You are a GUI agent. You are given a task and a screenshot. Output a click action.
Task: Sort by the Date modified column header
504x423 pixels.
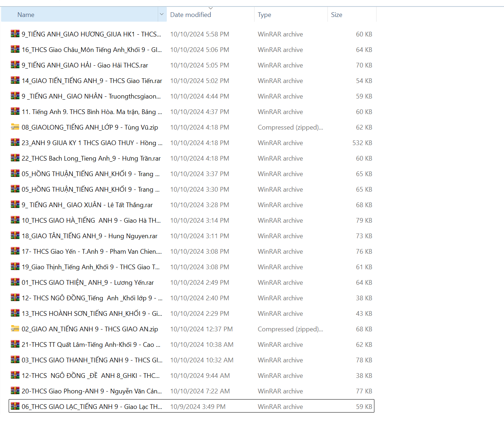[x=191, y=15]
